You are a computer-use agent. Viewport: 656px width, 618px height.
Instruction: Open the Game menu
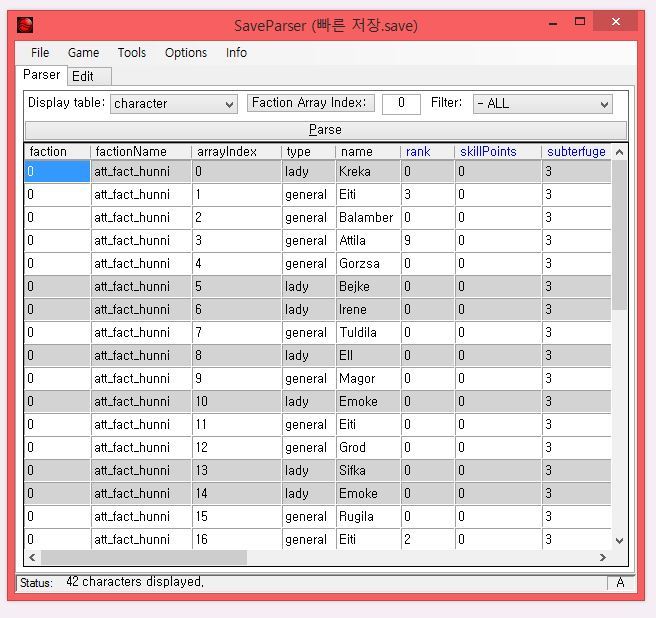(83, 53)
